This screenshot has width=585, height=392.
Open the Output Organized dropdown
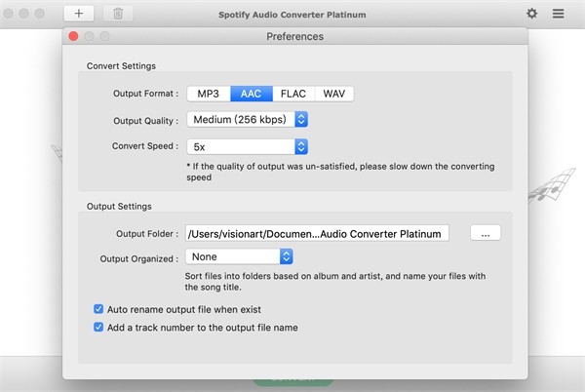click(x=239, y=256)
